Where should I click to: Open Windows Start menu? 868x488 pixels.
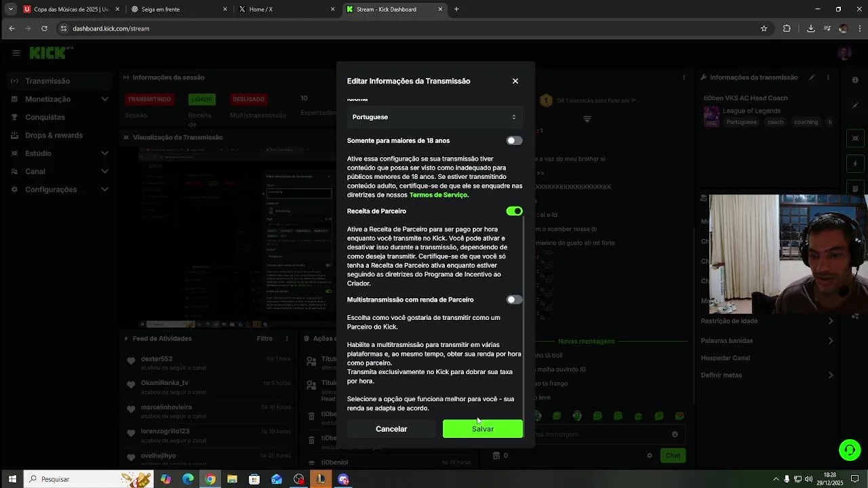click(12, 479)
